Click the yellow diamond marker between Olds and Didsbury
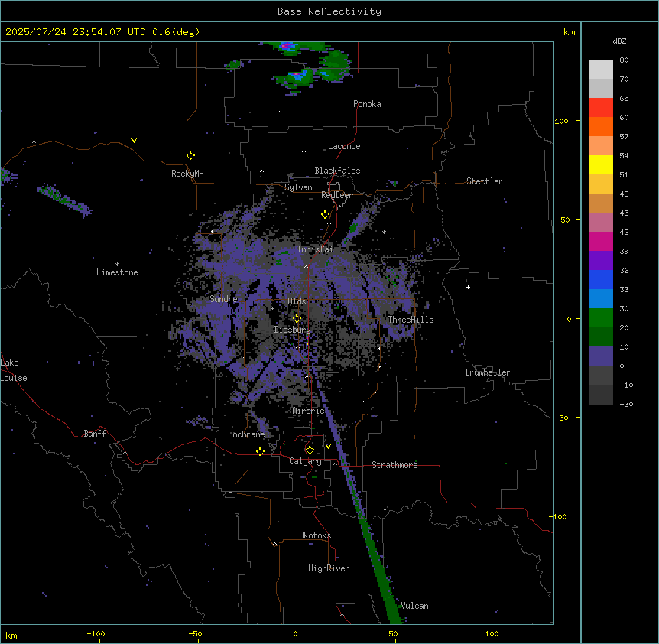 pyautogui.click(x=297, y=319)
